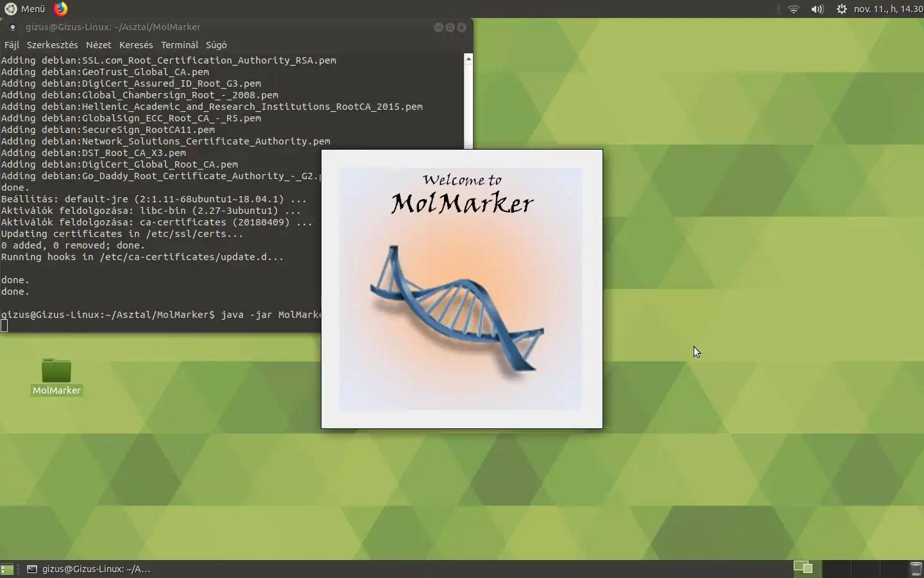Open the trash icon in the bottom panel

(916, 569)
